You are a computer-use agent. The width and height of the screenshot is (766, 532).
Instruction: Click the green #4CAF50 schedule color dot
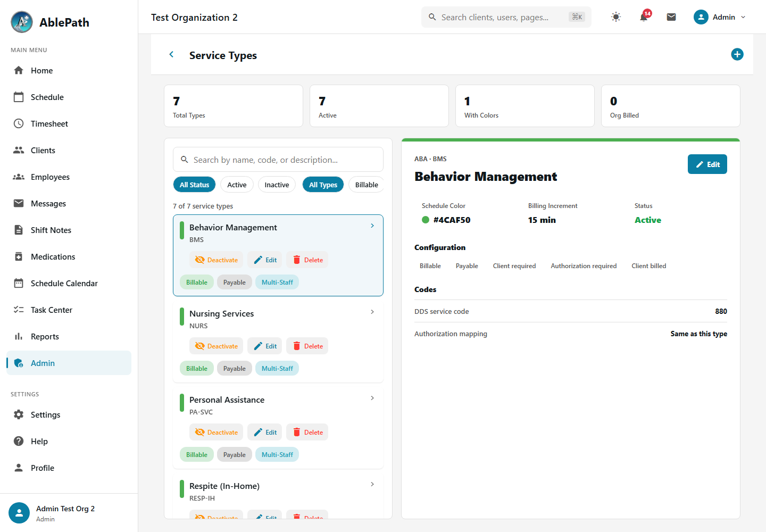tap(426, 220)
